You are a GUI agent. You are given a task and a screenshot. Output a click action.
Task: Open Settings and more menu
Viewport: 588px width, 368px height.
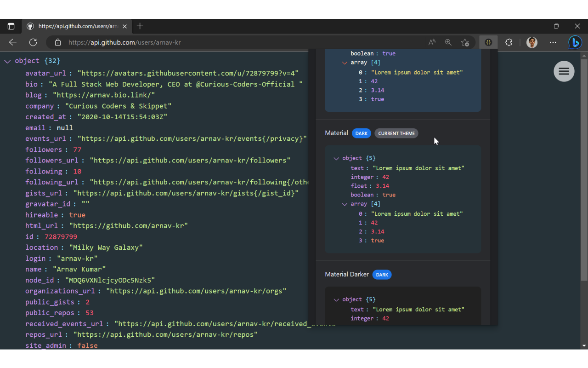[553, 42]
